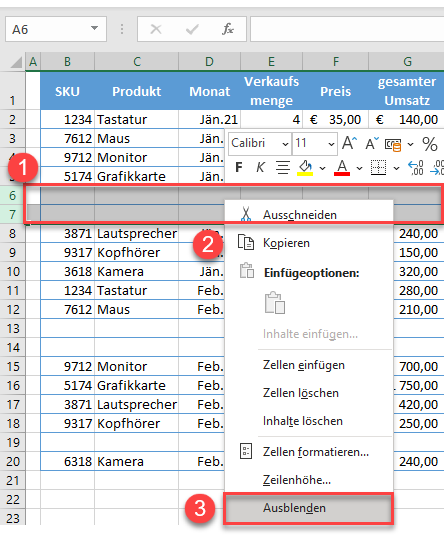Click Ausblenden to hide the rows
Viewport: 444px width, 536px height.
click(308, 508)
